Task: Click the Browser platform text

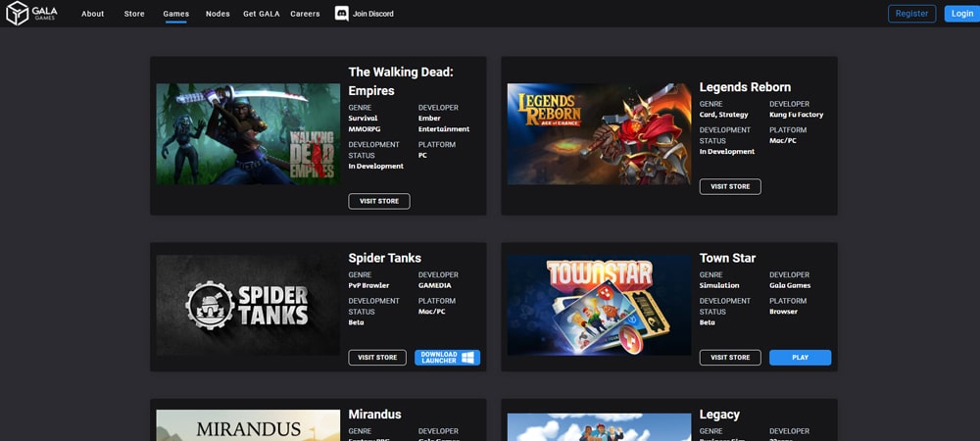Action: click(784, 312)
